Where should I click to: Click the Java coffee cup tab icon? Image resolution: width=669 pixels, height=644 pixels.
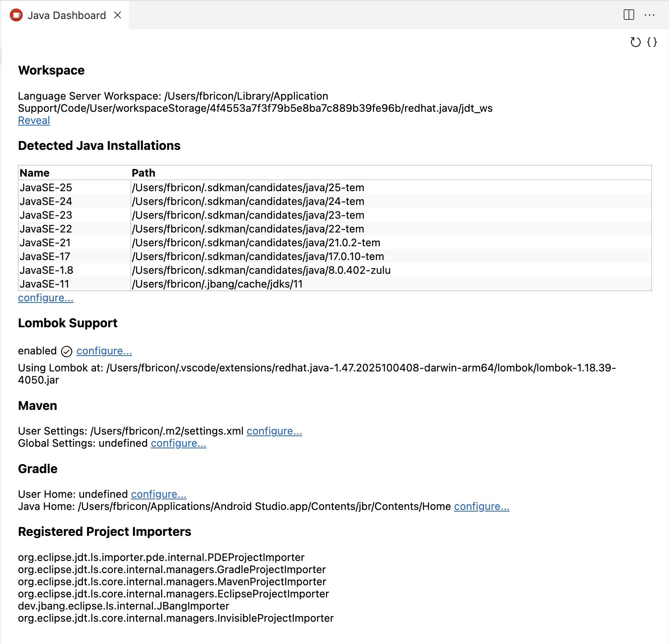(16, 15)
